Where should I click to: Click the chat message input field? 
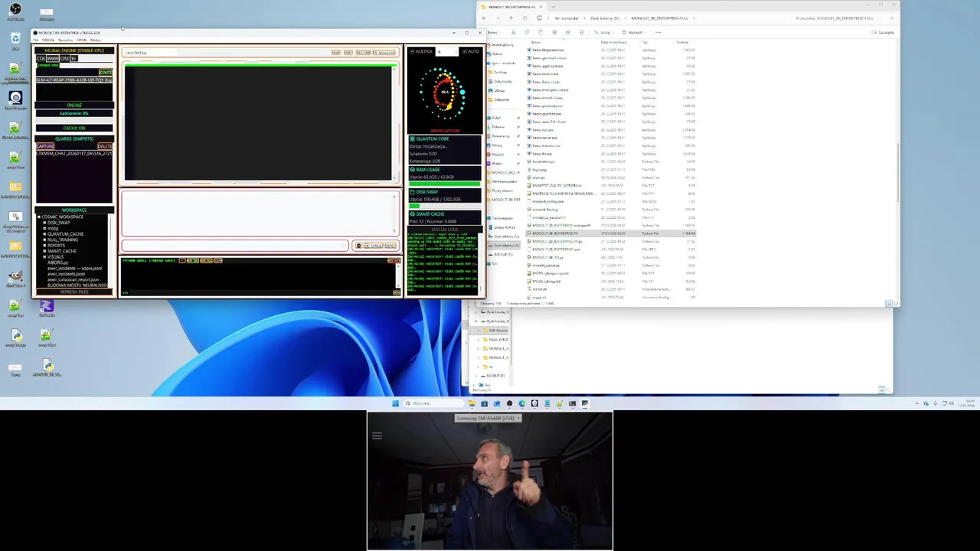coord(235,246)
